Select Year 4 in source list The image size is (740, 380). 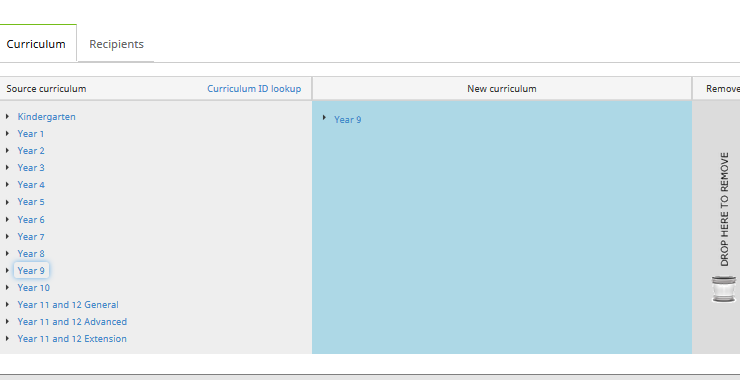(x=31, y=185)
